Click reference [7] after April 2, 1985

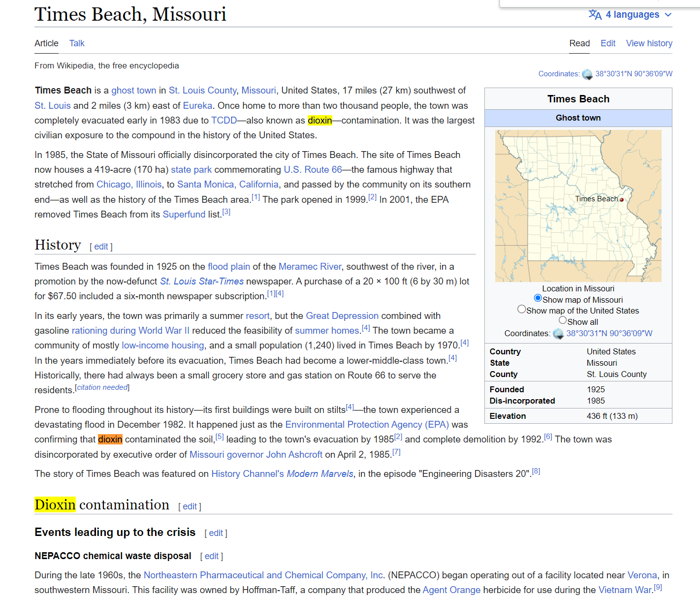coord(396,452)
